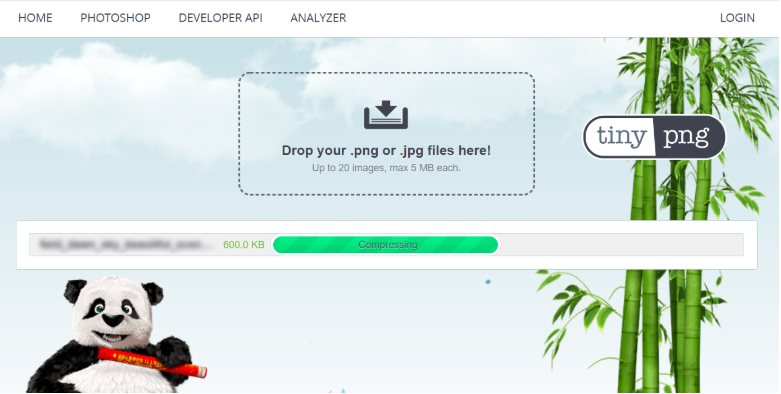Click the green Compressing progress bar
781x394 pixels.
coord(386,245)
